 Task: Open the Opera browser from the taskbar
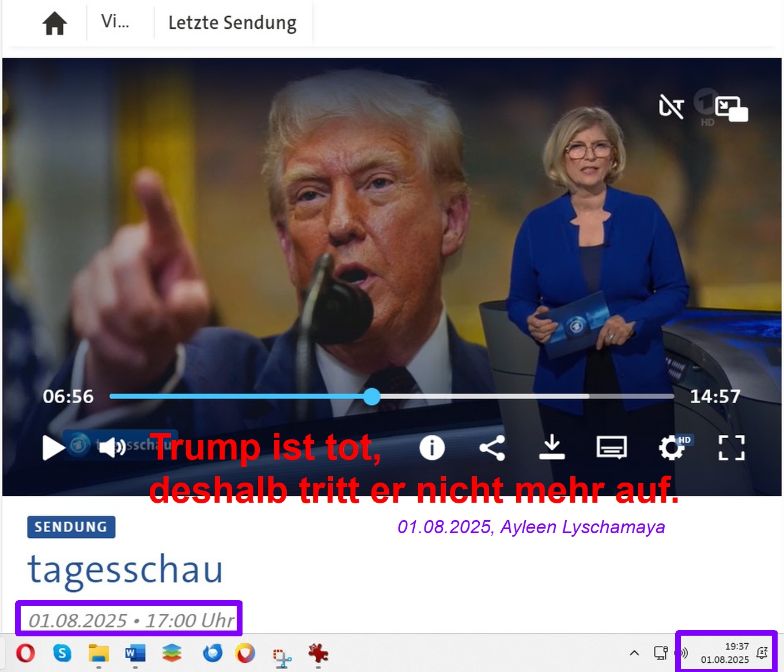click(x=25, y=653)
